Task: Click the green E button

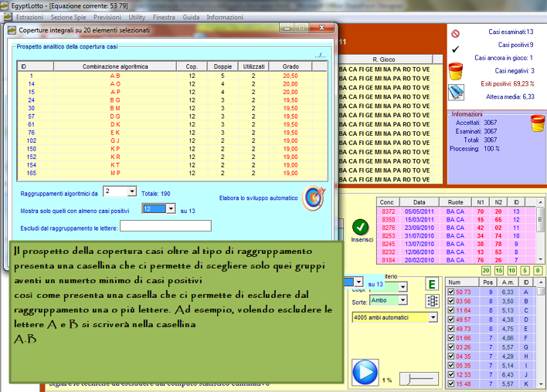Action: pyautogui.click(x=432, y=284)
